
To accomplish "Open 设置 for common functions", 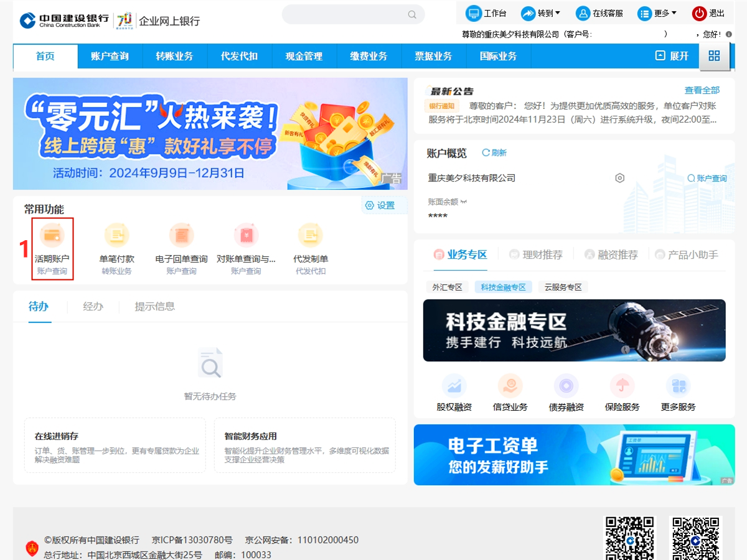I will point(380,205).
